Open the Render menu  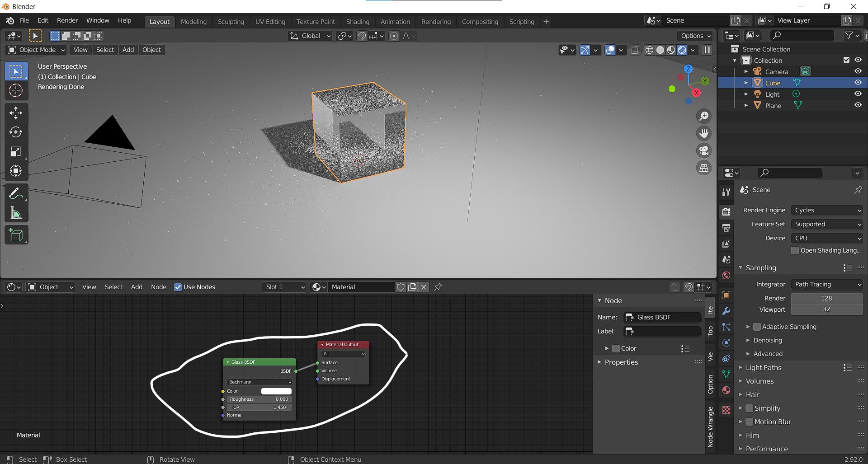coord(67,20)
